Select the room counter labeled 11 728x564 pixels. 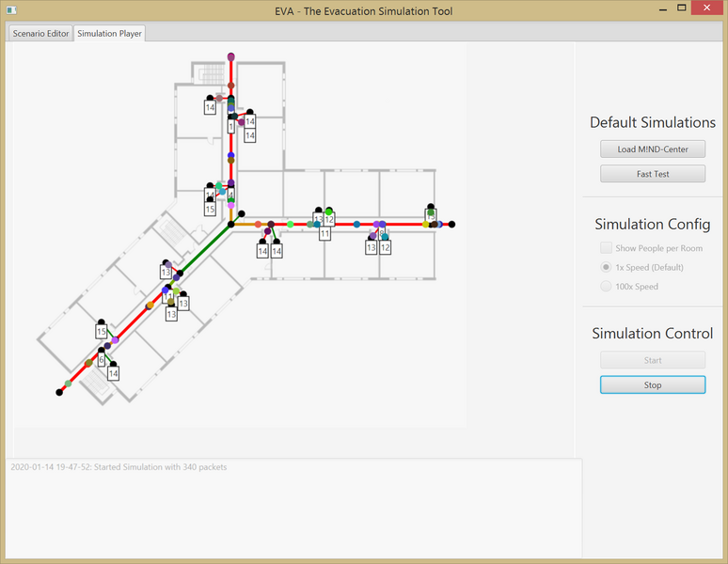pyautogui.click(x=324, y=232)
